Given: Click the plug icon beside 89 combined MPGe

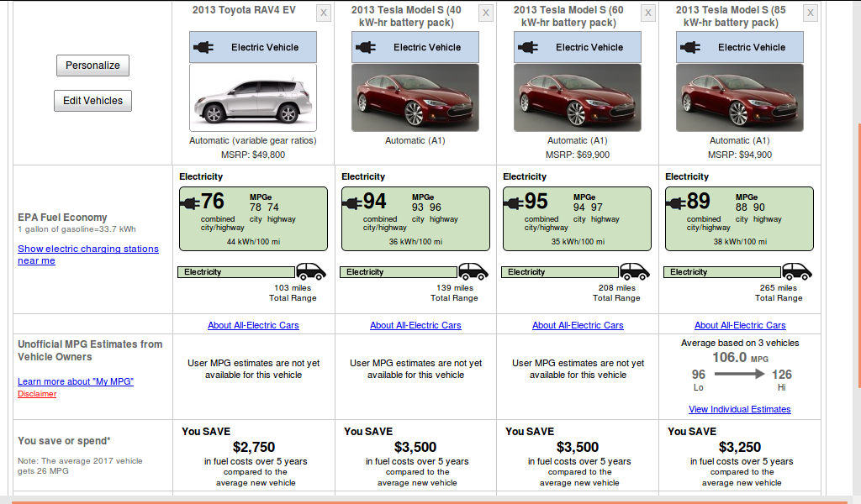Looking at the screenshot, I should coord(675,203).
